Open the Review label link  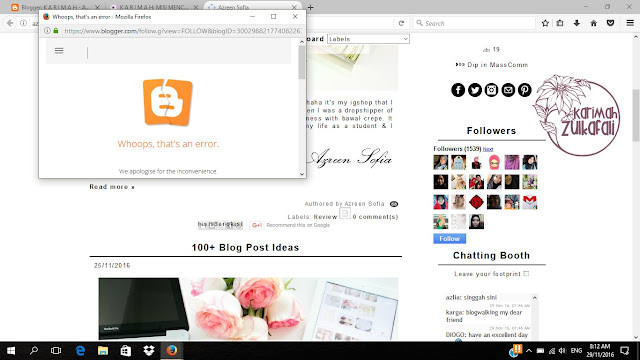pos(325,217)
